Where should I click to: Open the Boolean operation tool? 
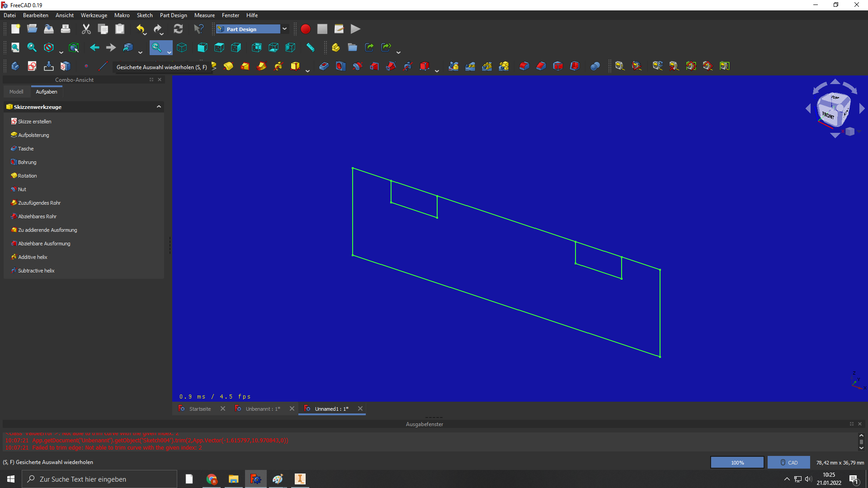click(x=595, y=66)
